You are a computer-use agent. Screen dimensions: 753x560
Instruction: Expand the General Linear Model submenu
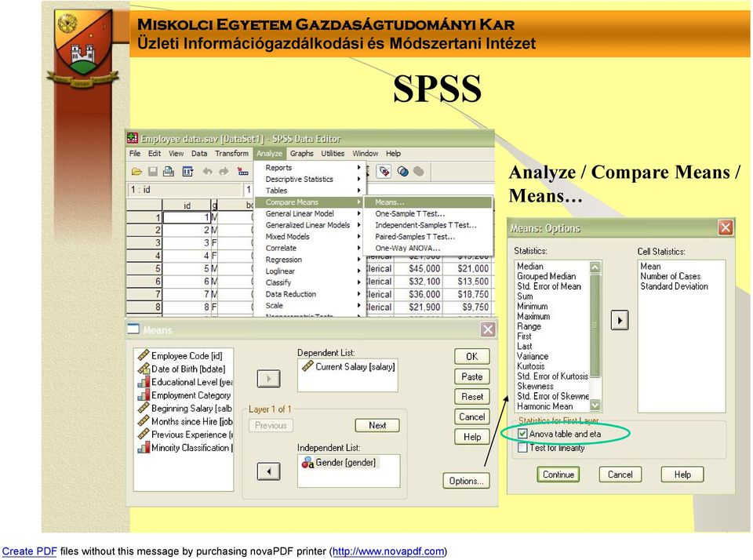coord(310,213)
